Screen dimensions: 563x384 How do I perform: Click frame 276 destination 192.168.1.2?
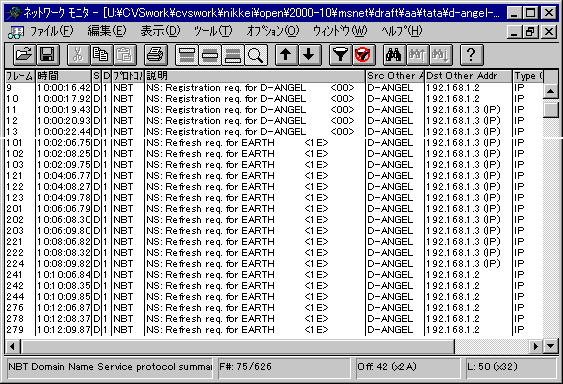point(453,308)
